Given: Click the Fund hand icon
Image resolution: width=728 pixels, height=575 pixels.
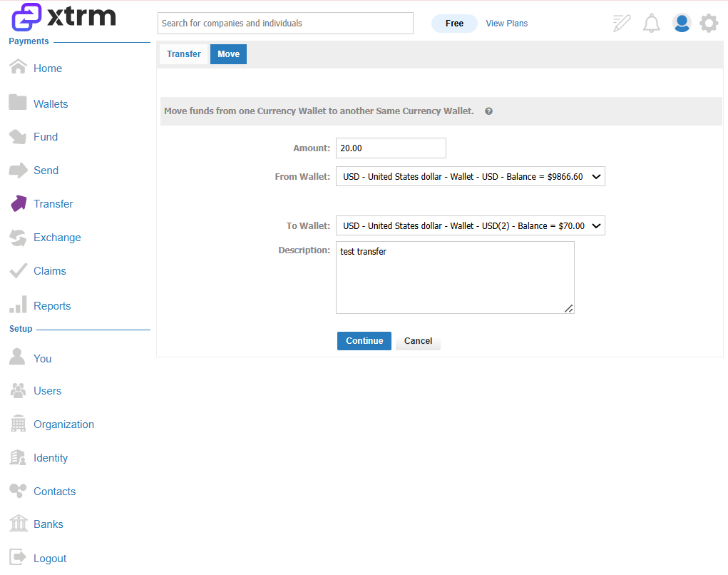Looking at the screenshot, I should click(18, 136).
